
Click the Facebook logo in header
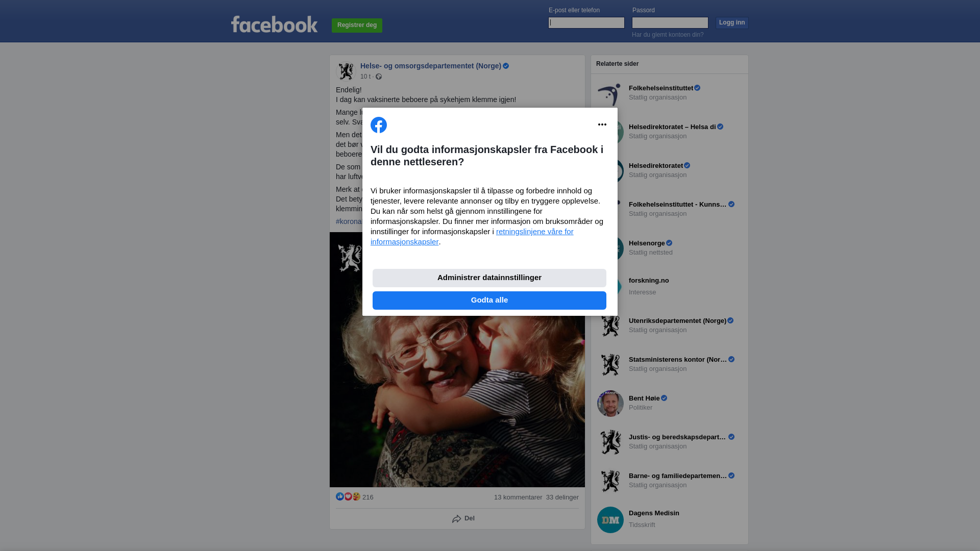274,24
